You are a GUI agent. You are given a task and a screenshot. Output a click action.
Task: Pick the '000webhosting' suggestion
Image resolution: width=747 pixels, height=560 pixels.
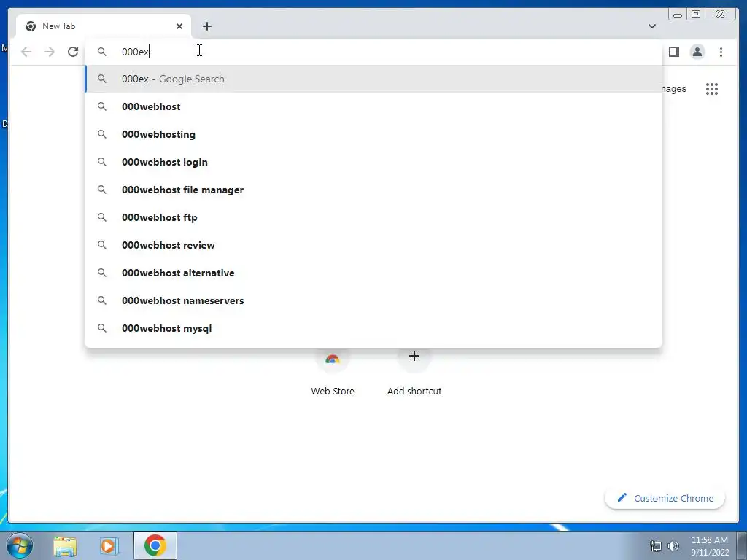click(x=373, y=134)
